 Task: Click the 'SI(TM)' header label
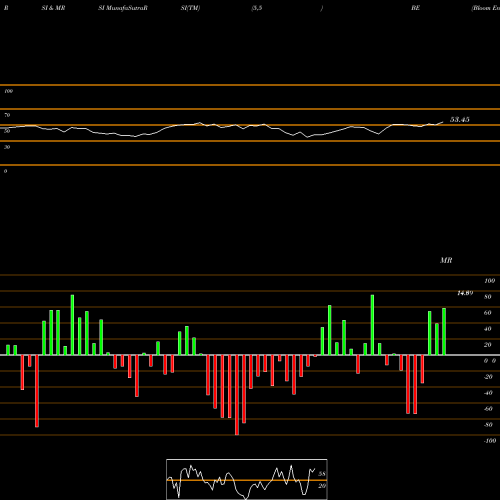coord(190,8)
